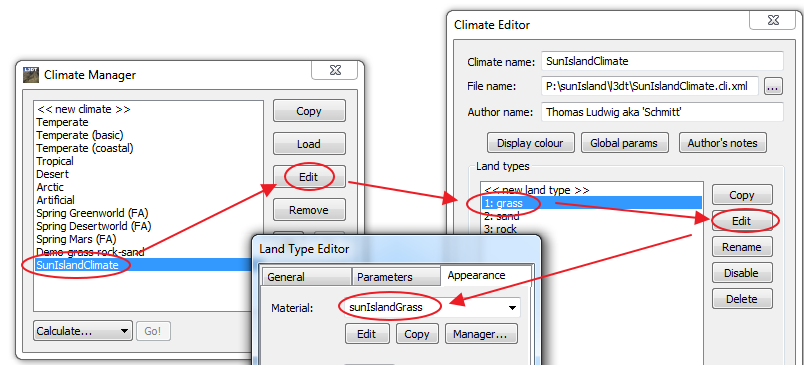The image size is (804, 365).
Task: Click Load button in Climate Manager
Action: click(x=309, y=144)
